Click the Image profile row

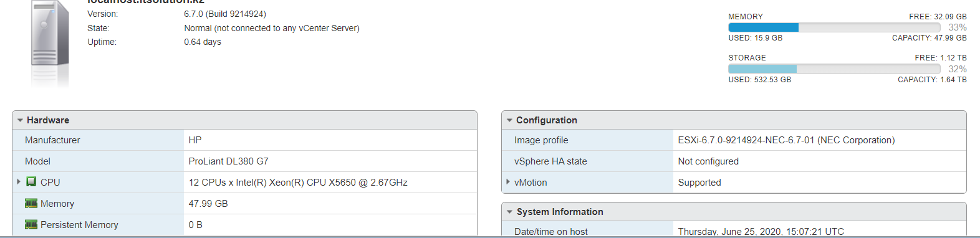tap(734, 140)
